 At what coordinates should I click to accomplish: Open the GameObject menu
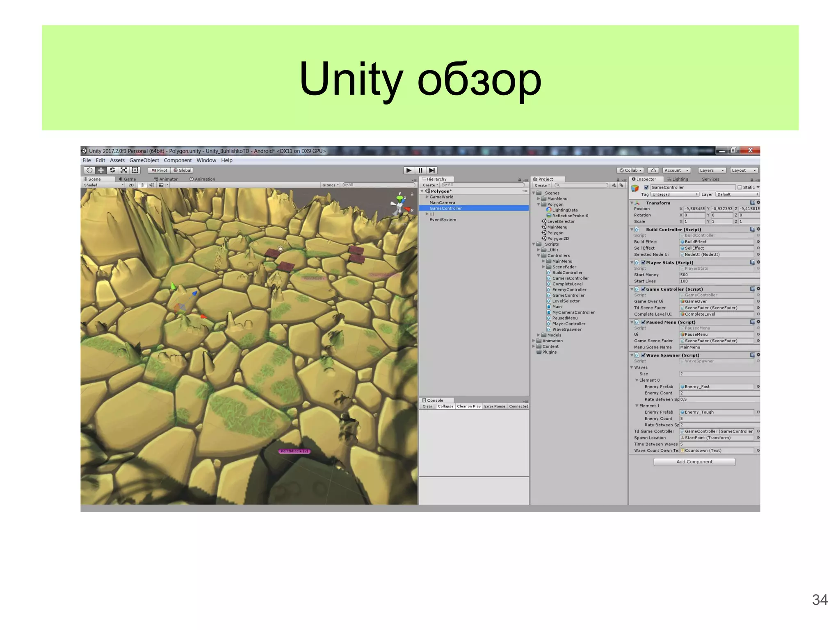144,160
